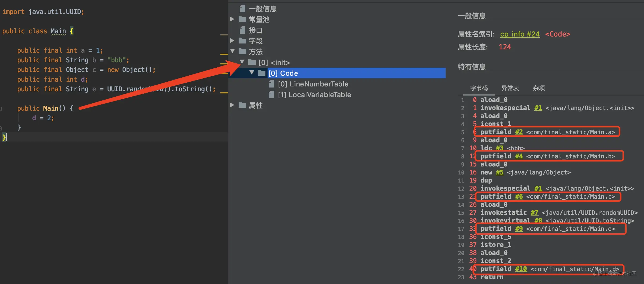
Task: Select [0] LineNumberTable in the tree
Action: [313, 84]
